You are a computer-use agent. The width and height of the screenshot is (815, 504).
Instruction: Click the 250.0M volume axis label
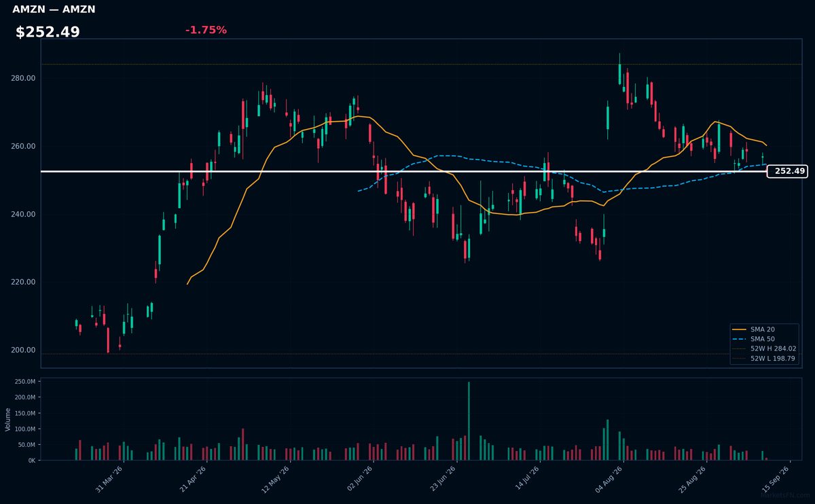point(24,382)
